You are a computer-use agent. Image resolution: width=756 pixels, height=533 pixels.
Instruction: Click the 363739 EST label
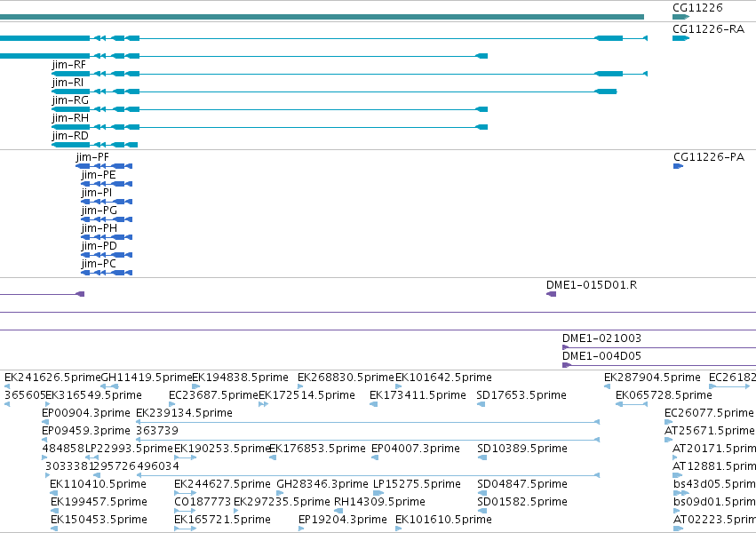pyautogui.click(x=157, y=431)
